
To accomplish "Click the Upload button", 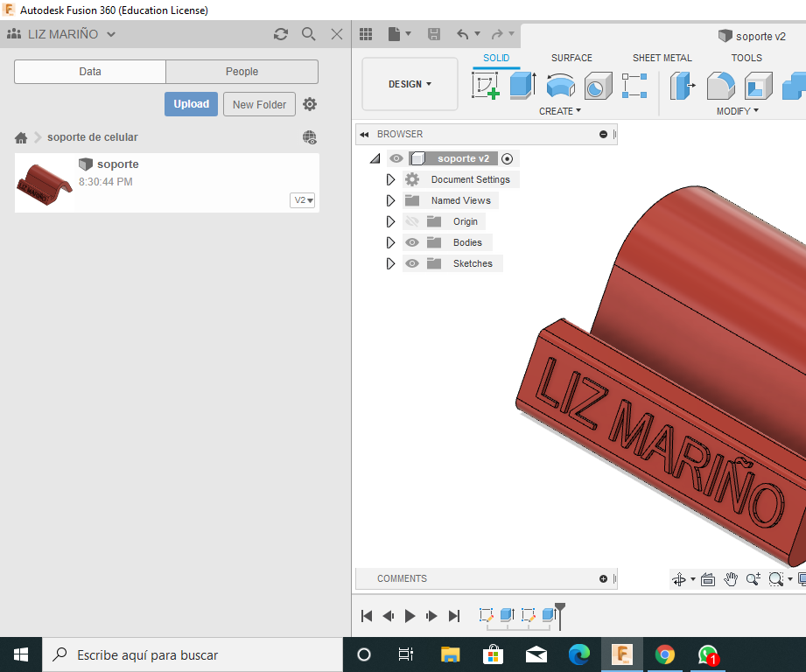I will coord(191,104).
